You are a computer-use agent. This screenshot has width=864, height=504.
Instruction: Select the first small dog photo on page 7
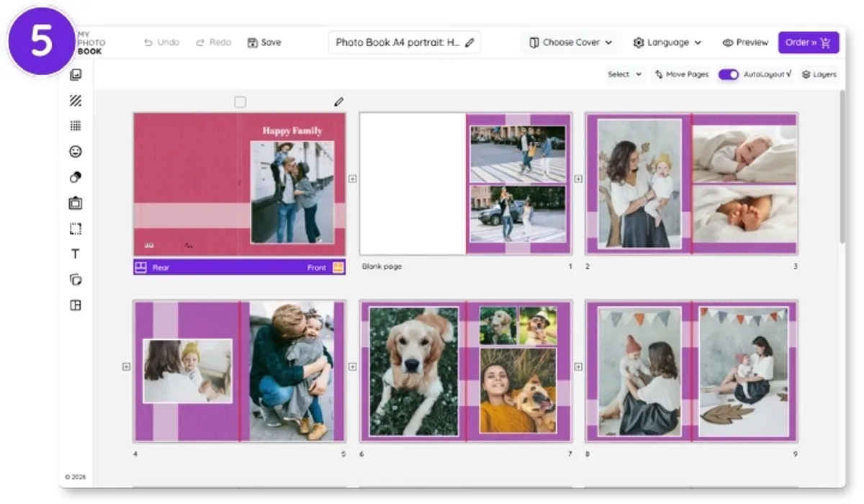[498, 326]
